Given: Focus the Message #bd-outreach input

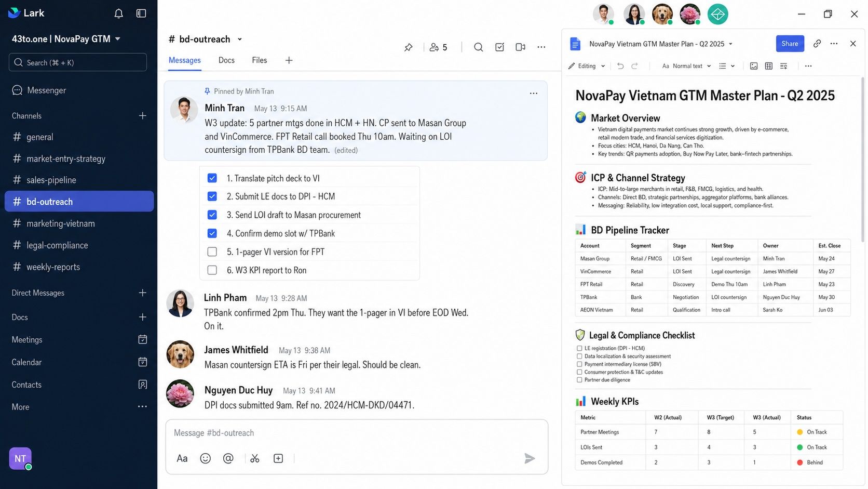Looking at the screenshot, I should tap(357, 433).
